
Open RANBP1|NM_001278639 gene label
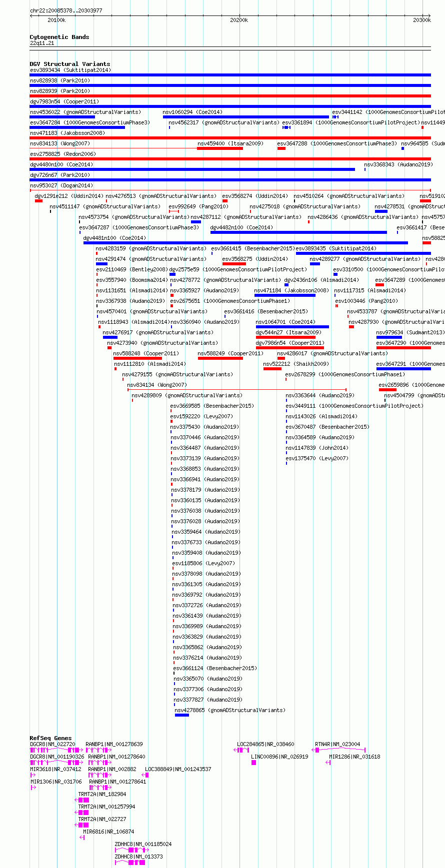tap(114, 744)
